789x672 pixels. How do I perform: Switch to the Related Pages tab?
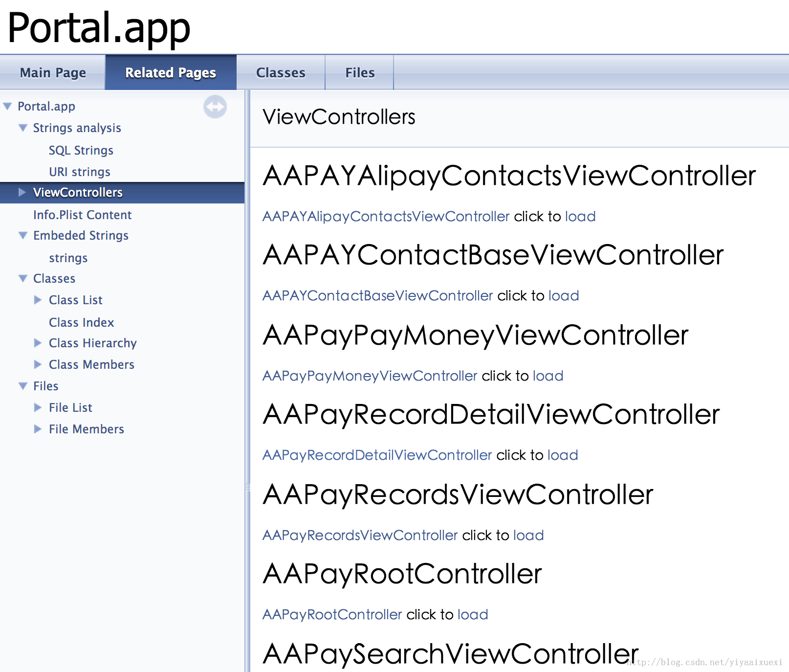tap(171, 72)
